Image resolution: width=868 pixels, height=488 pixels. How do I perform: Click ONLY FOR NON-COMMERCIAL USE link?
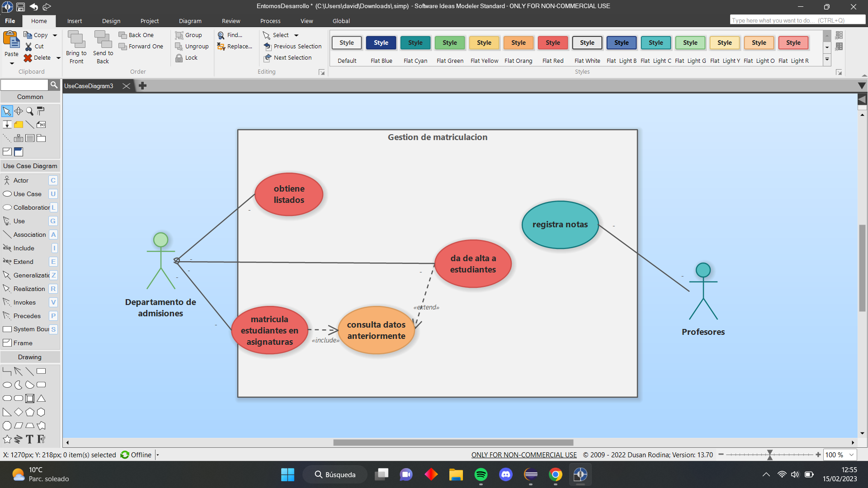(524, 455)
